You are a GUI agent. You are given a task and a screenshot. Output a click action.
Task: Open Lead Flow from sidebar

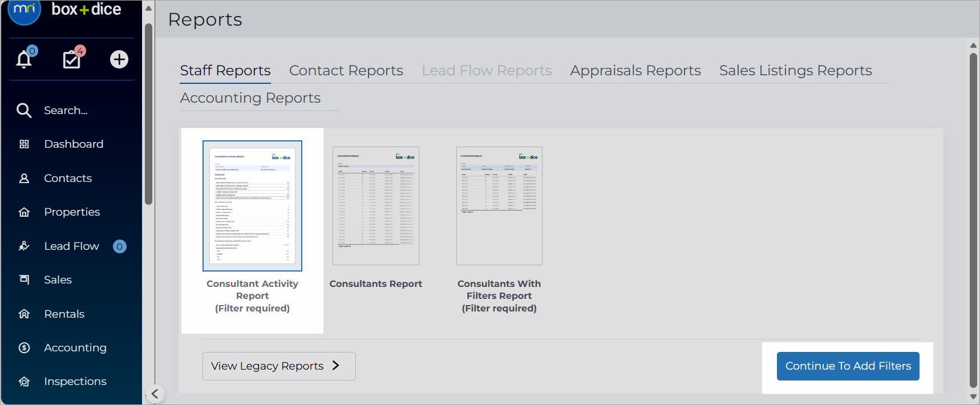click(x=71, y=246)
